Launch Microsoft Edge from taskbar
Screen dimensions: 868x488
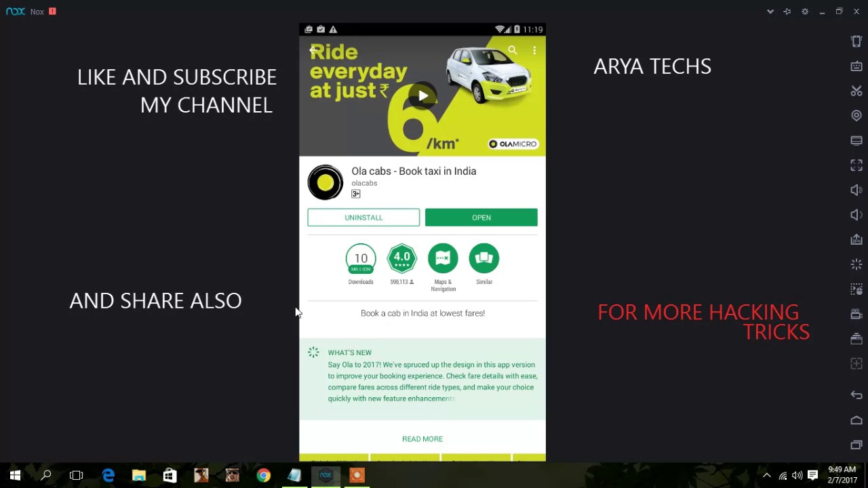point(108,476)
